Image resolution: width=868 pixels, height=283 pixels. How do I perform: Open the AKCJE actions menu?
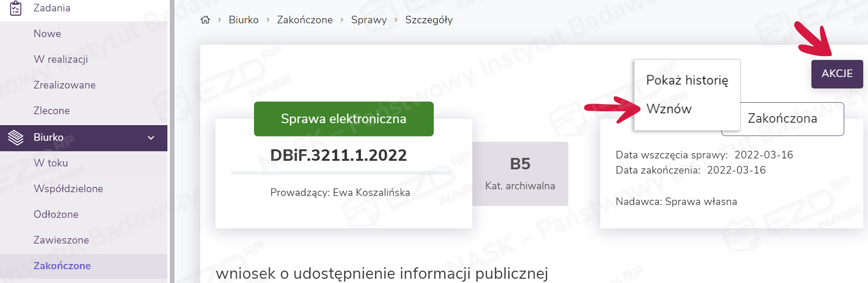click(x=837, y=74)
